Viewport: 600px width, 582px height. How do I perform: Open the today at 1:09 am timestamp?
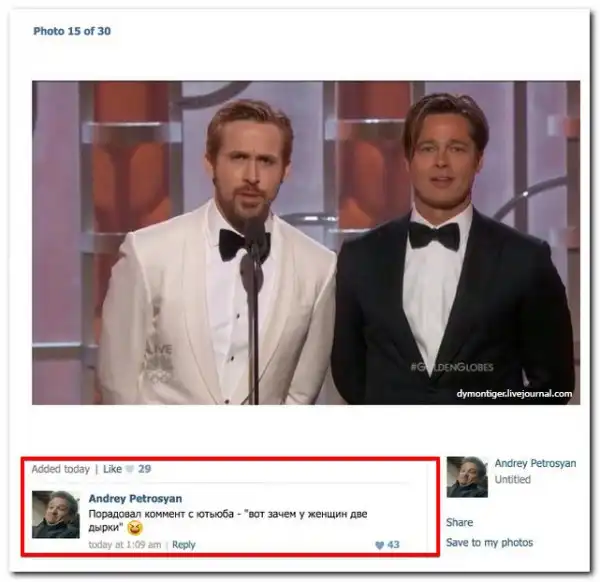click(125, 545)
